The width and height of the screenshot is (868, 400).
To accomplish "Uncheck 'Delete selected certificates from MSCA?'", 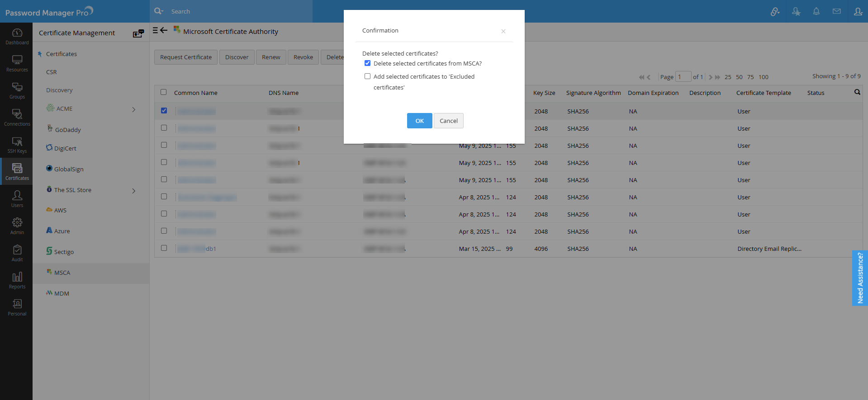I will coord(367,63).
